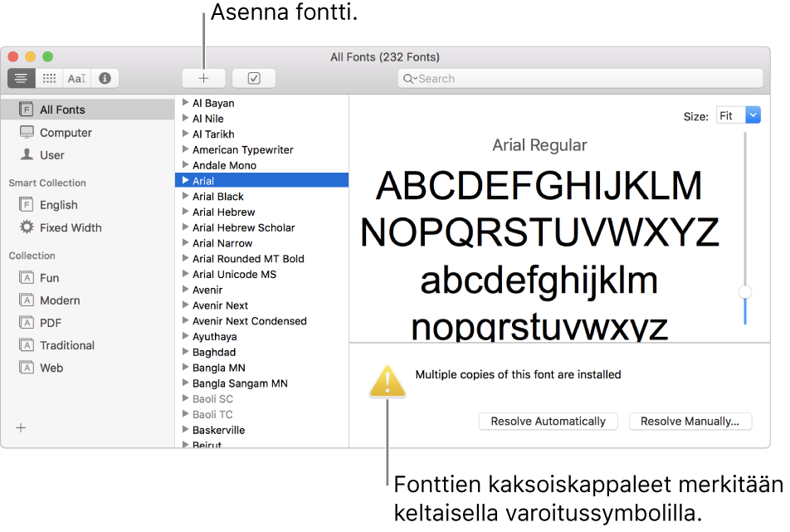Open the English smart collection
Viewport: 790px width, 532px height.
pos(88,205)
